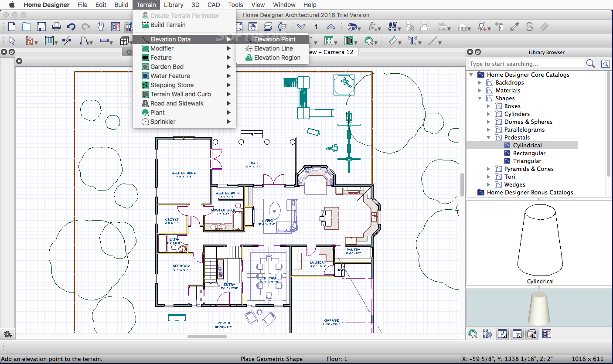The height and width of the screenshot is (364, 613).
Task: Choose Elevation Region menu item
Action: (x=272, y=58)
